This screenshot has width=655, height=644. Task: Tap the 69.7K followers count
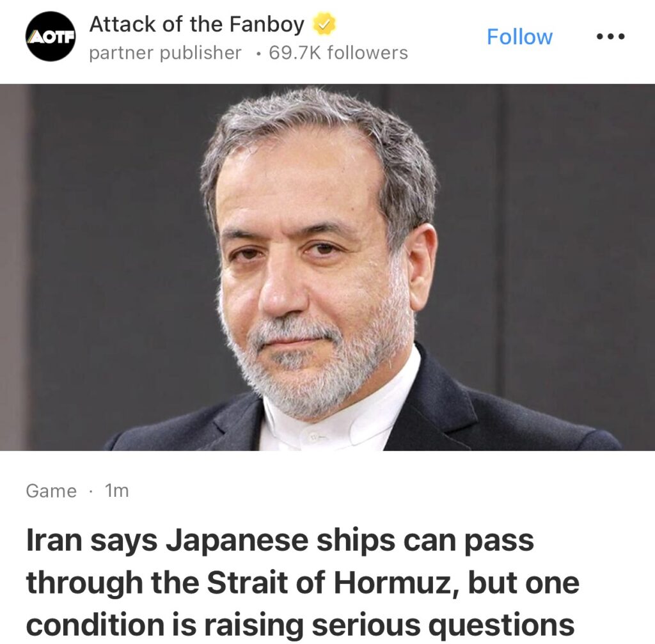pos(338,53)
